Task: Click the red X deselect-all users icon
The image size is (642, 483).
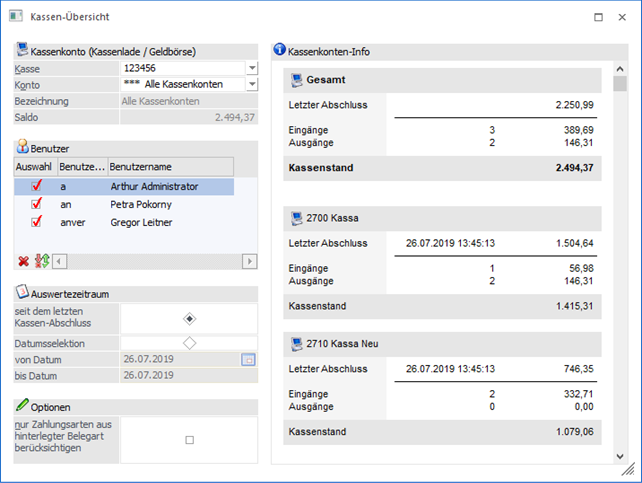Action: pos(23,261)
